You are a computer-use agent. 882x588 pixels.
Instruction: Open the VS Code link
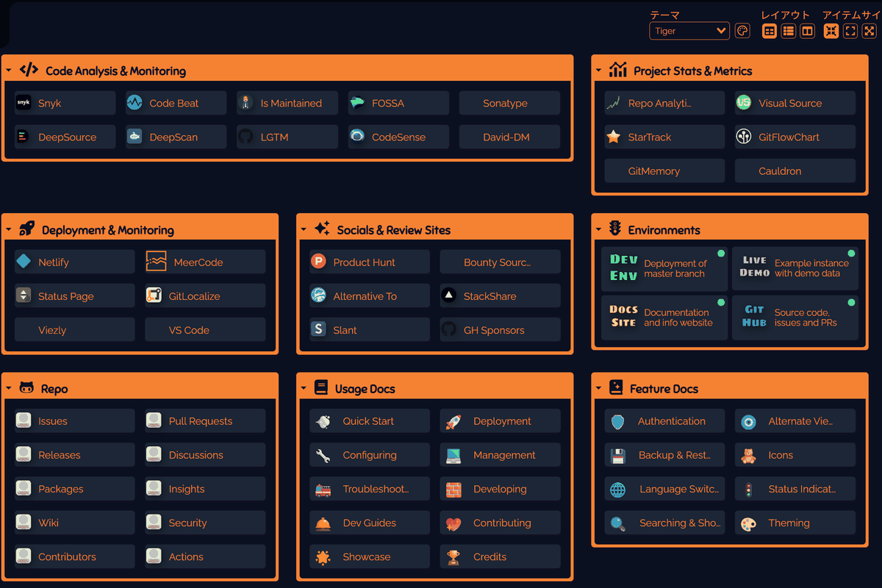pyautogui.click(x=205, y=330)
